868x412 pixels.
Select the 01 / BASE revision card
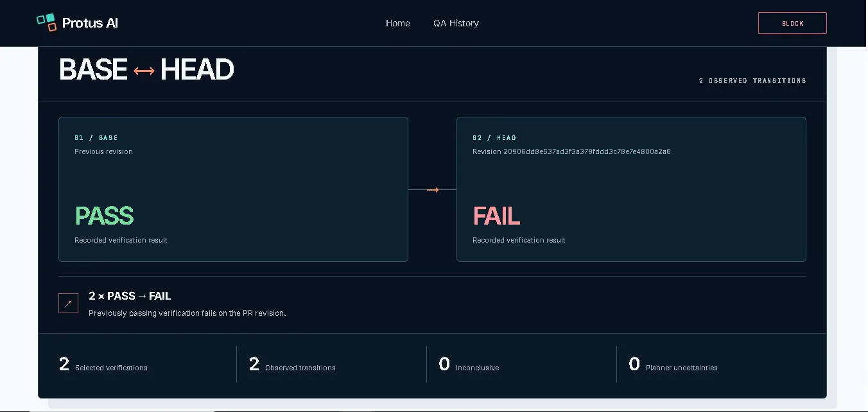click(x=233, y=189)
